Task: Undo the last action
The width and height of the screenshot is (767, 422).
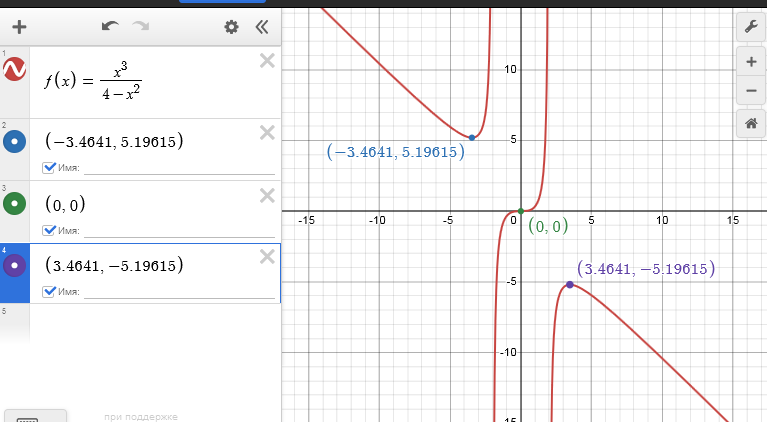Action: click(x=110, y=27)
